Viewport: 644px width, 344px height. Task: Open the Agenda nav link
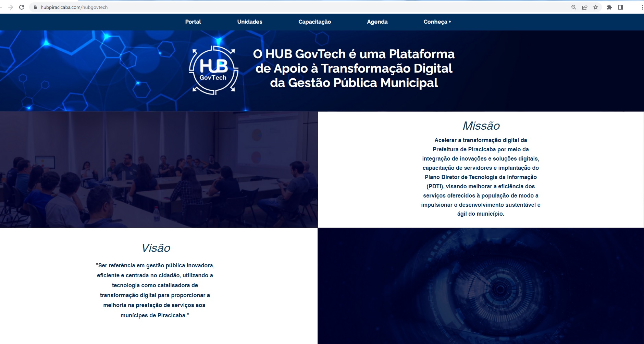377,22
